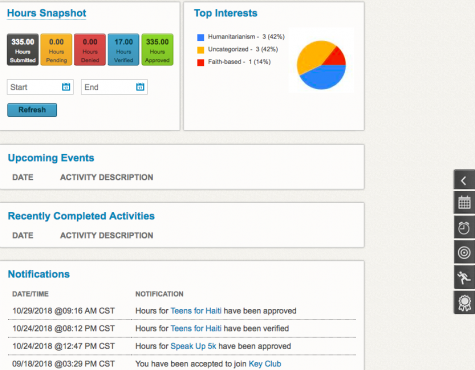Screen dimensions: 475x370
Task: Collapse the side panel with the arrow icon
Action: pyautogui.click(x=464, y=180)
